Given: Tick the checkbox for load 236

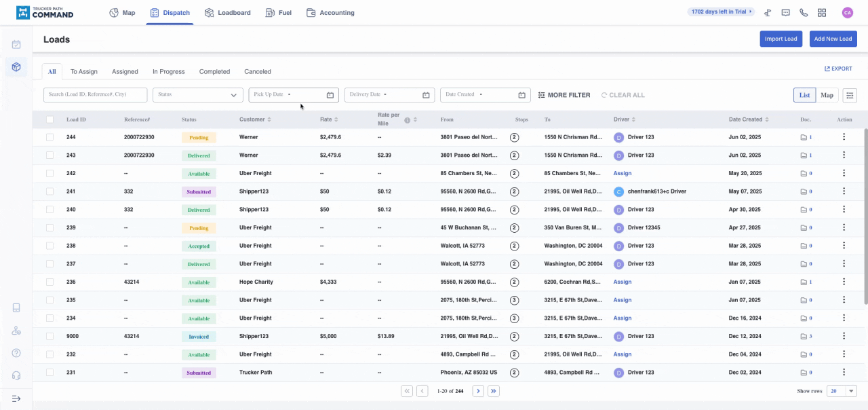Looking at the screenshot, I should [x=50, y=282].
